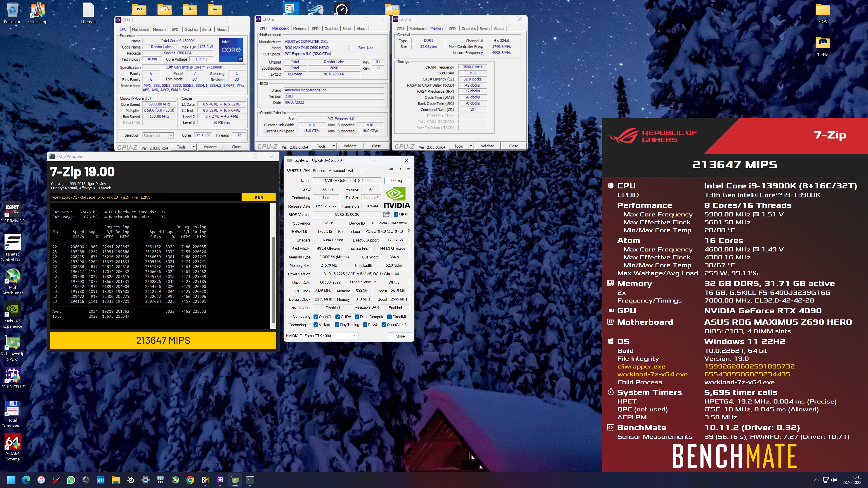868x488 pixels.
Task: Toggle the CUDA checkbox
Action: (337, 317)
